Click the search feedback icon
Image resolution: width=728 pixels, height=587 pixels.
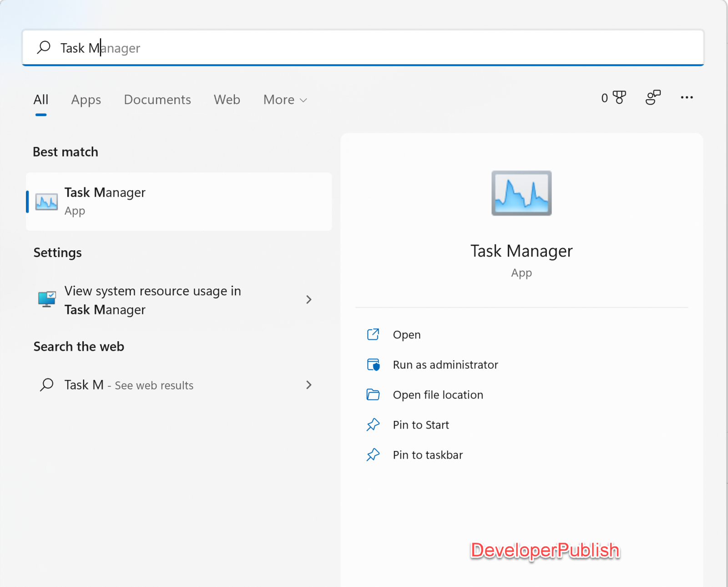(653, 97)
